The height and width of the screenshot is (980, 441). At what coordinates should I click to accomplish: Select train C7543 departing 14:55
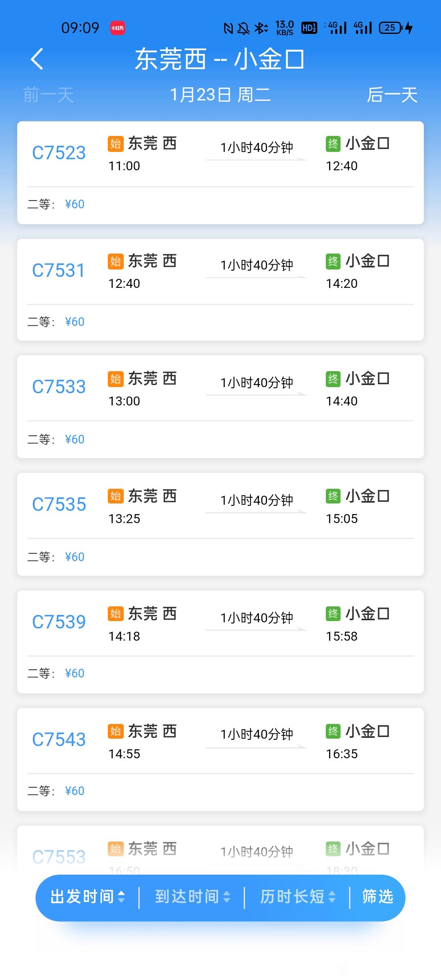[220, 759]
